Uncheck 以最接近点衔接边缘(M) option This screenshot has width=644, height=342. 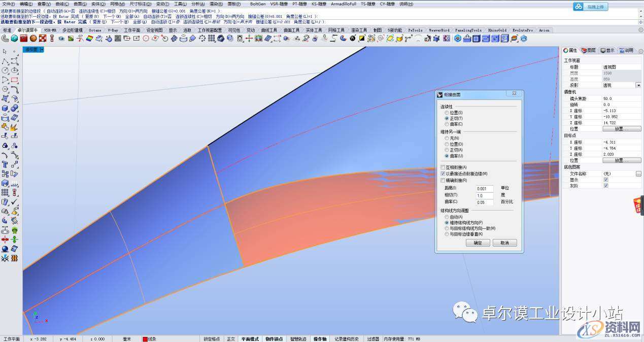coord(443,174)
